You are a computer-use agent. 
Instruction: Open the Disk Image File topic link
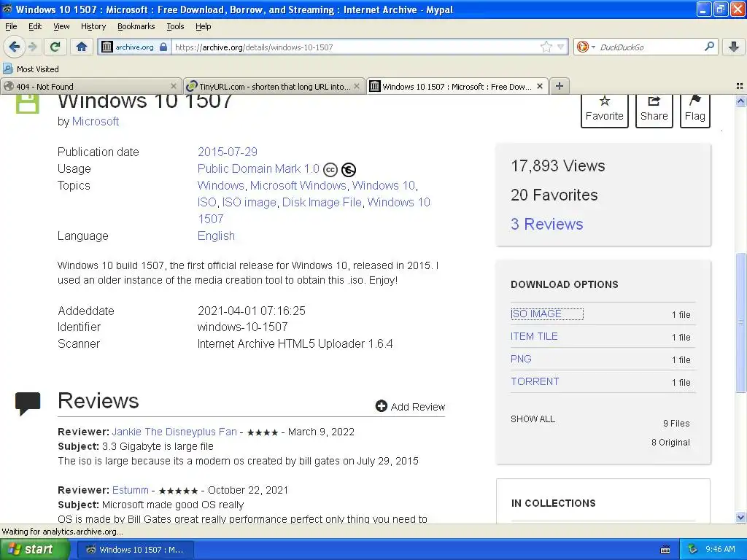(x=322, y=203)
